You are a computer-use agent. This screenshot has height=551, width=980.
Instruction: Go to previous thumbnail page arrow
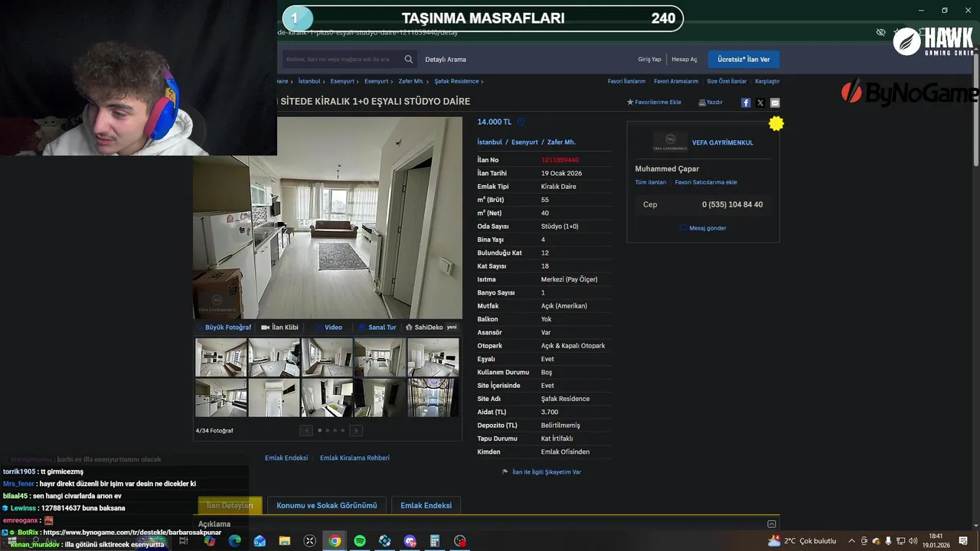point(306,430)
